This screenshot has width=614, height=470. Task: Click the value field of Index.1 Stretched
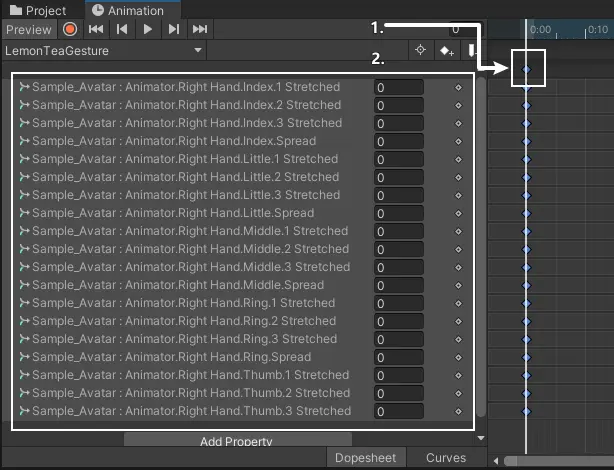(399, 87)
